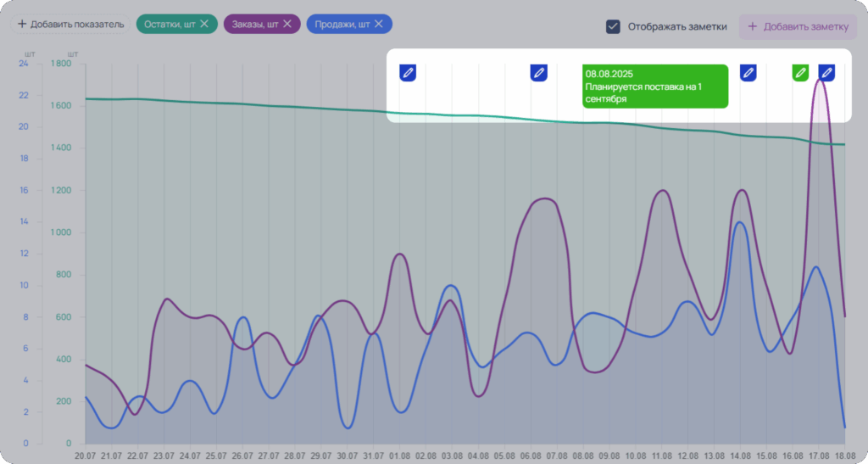Click the 11.08 date on the axis
The image size is (868, 464).
click(662, 455)
